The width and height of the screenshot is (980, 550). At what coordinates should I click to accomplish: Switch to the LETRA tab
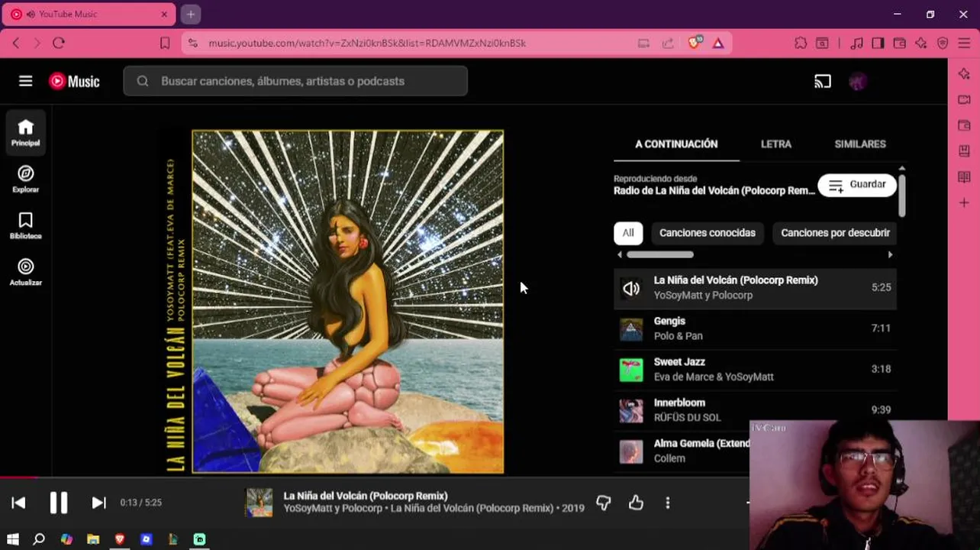(x=776, y=144)
